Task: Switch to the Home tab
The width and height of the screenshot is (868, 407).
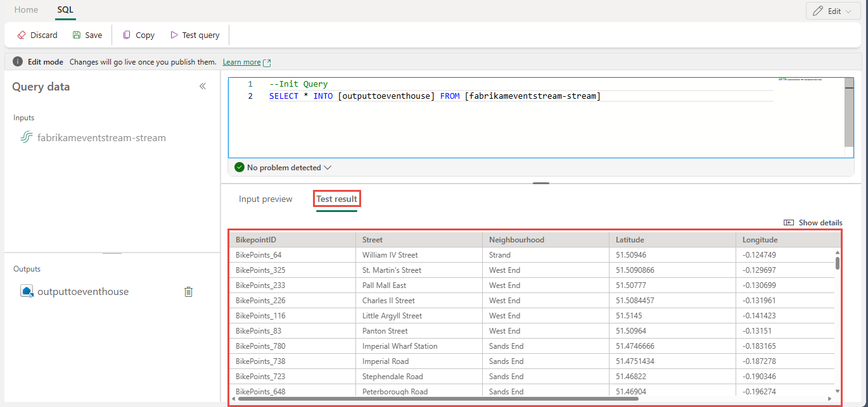Action: pyautogui.click(x=26, y=10)
